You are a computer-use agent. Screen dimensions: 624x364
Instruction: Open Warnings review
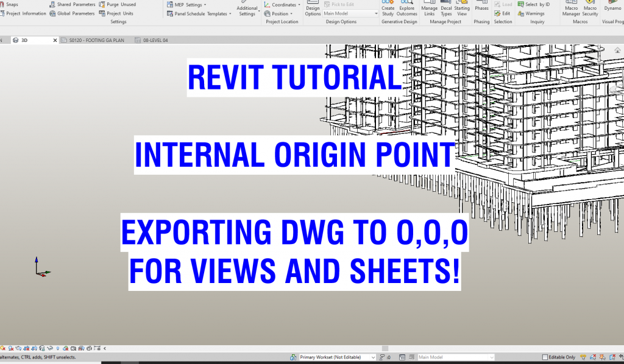(531, 13)
